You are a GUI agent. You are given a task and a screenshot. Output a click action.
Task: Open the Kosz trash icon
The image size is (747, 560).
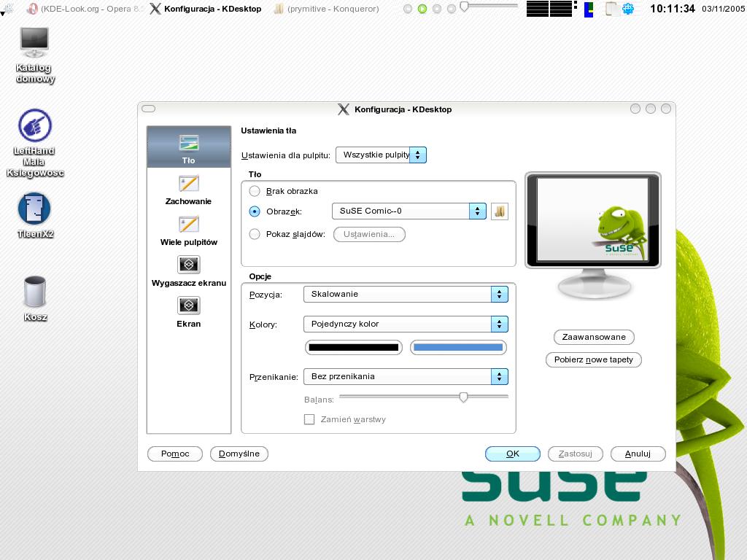click(x=35, y=298)
